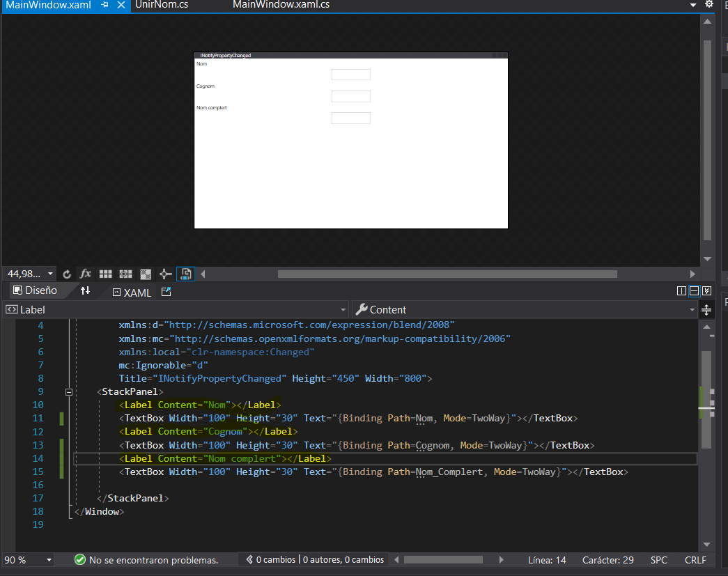The width and height of the screenshot is (728, 576).
Task: Toggle the fx effects button
Action: pyautogui.click(x=86, y=274)
